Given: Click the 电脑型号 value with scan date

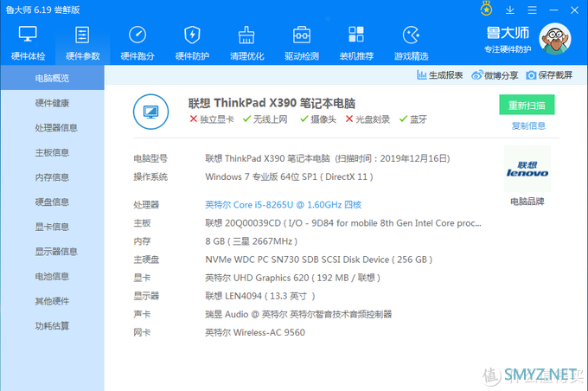Looking at the screenshot, I should coord(328,158).
